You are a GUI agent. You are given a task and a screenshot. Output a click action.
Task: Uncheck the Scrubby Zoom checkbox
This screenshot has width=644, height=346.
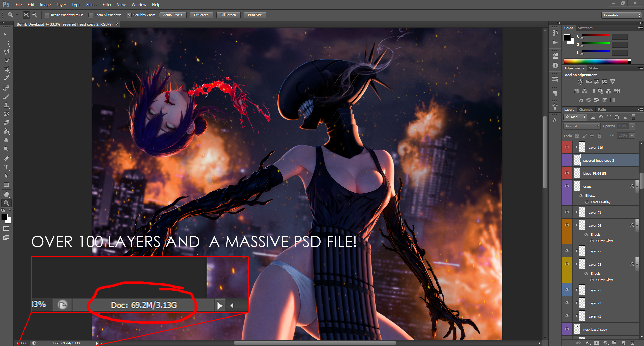[x=129, y=15]
